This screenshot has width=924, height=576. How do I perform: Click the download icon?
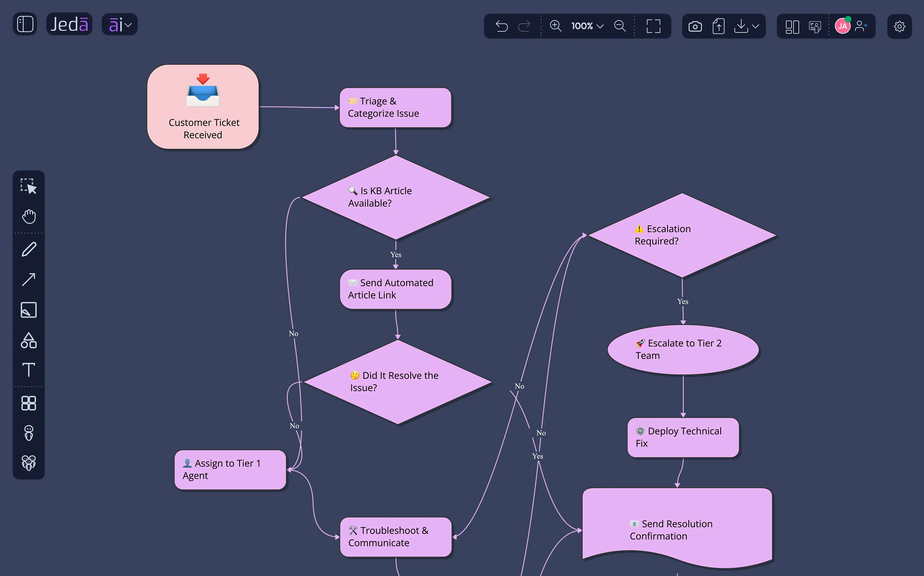pos(741,26)
